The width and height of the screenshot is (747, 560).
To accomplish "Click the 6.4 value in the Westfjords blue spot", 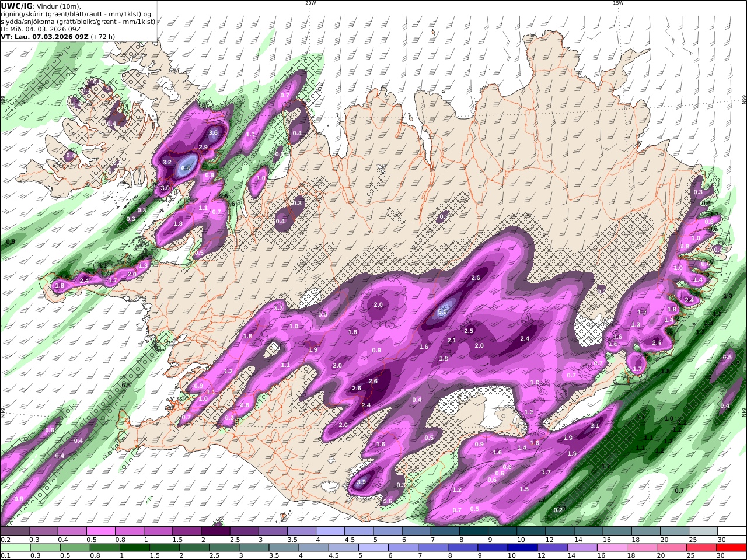I will 186,169.
